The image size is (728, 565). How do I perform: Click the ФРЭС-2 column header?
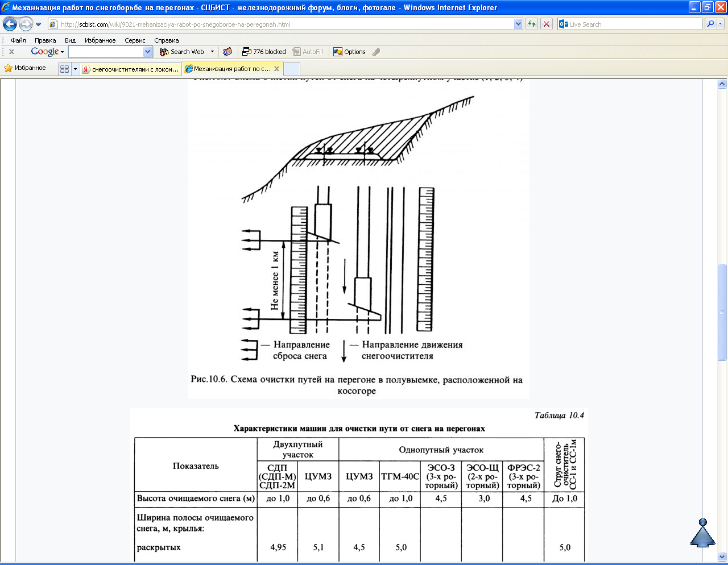tap(523, 476)
